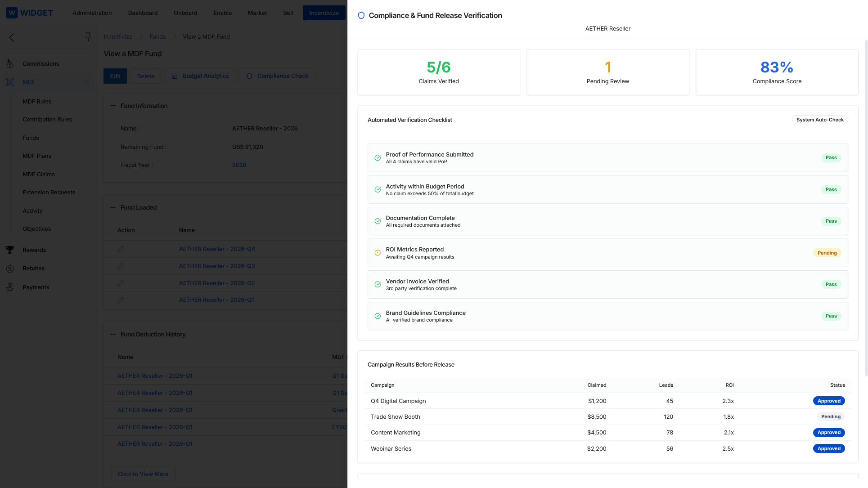The height and width of the screenshot is (488, 868).
Task: Open Objectives in sidebar
Action: click(x=37, y=229)
